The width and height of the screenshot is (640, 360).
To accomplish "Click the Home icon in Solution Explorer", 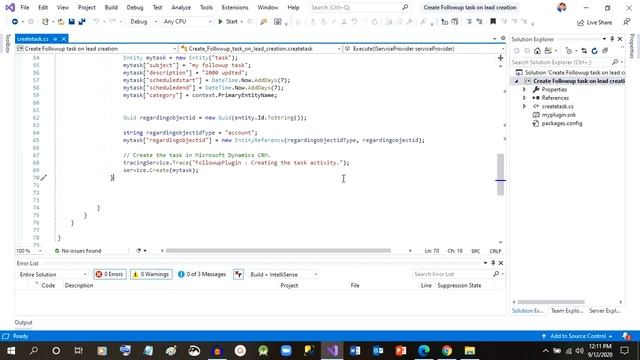I will pos(537,51).
